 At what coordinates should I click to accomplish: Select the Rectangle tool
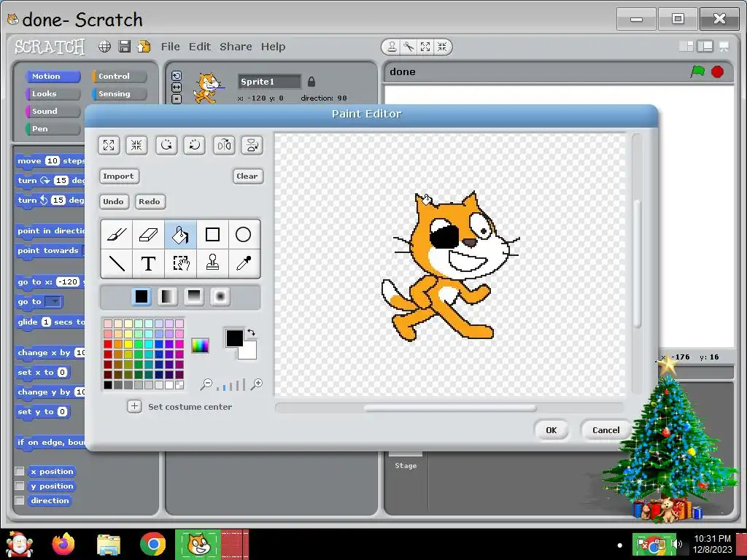(212, 235)
